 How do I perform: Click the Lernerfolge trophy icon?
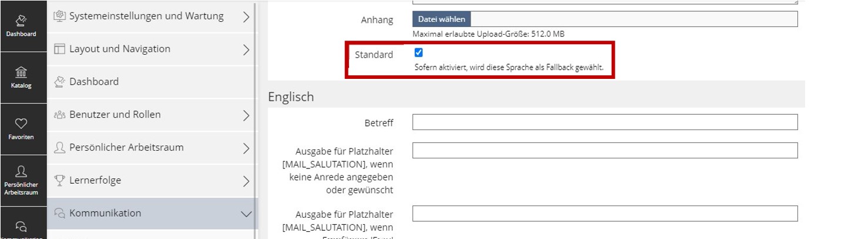[59, 181]
